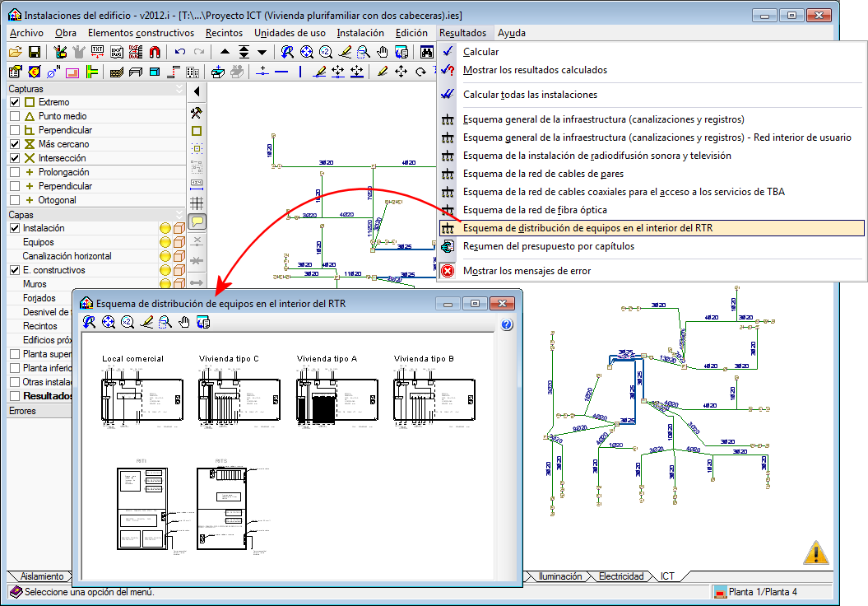Click the yellow warning triangle icon
Screen dimensions: 868x606
[x=815, y=552]
